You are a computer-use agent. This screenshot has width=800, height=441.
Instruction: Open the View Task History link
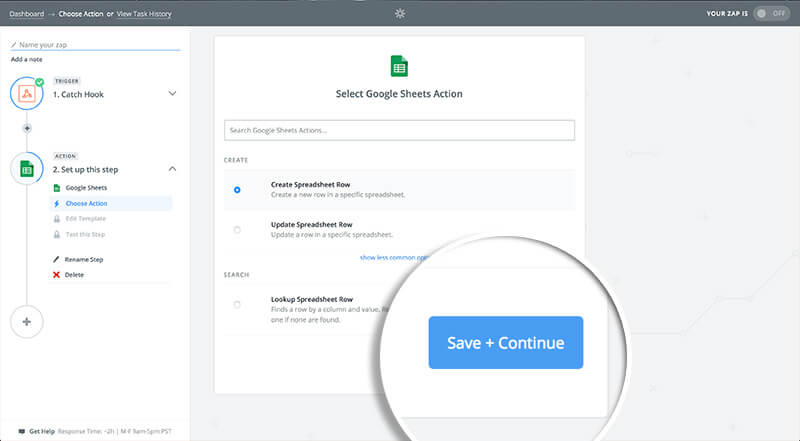(x=144, y=14)
